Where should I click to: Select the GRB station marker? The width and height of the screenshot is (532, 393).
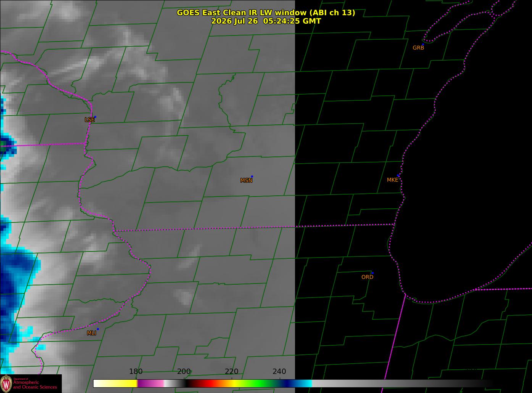coord(423,44)
